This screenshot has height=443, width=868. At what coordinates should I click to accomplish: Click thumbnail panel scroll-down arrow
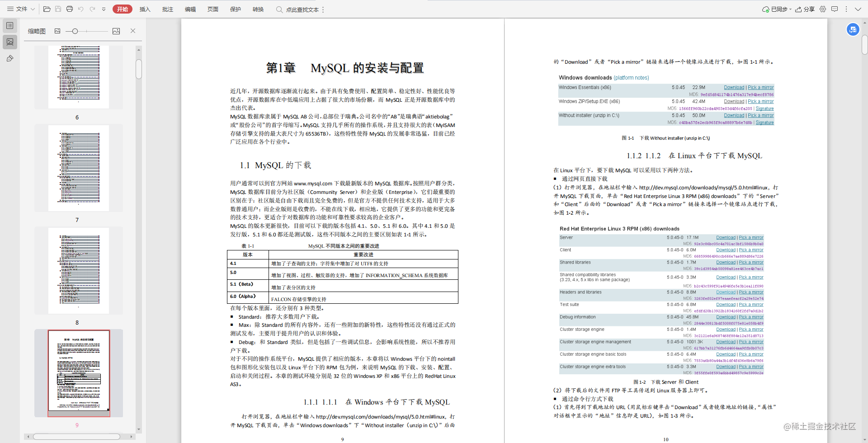point(139,429)
